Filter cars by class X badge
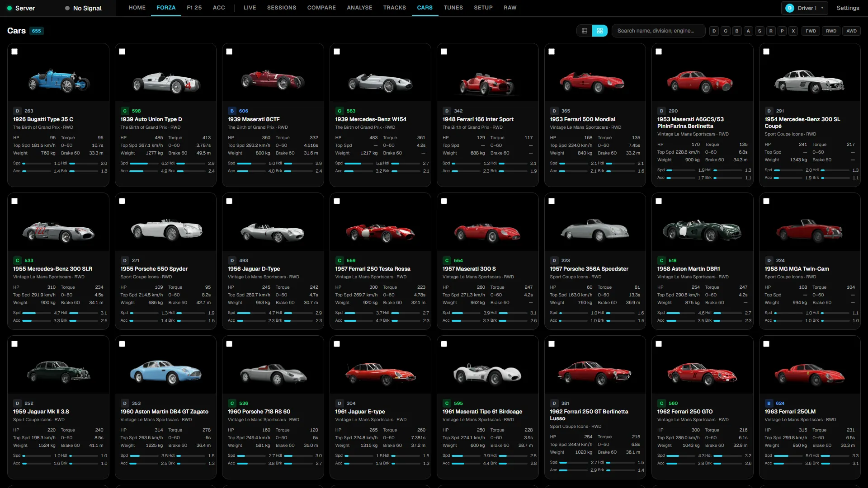The width and height of the screenshot is (868, 488). point(793,31)
